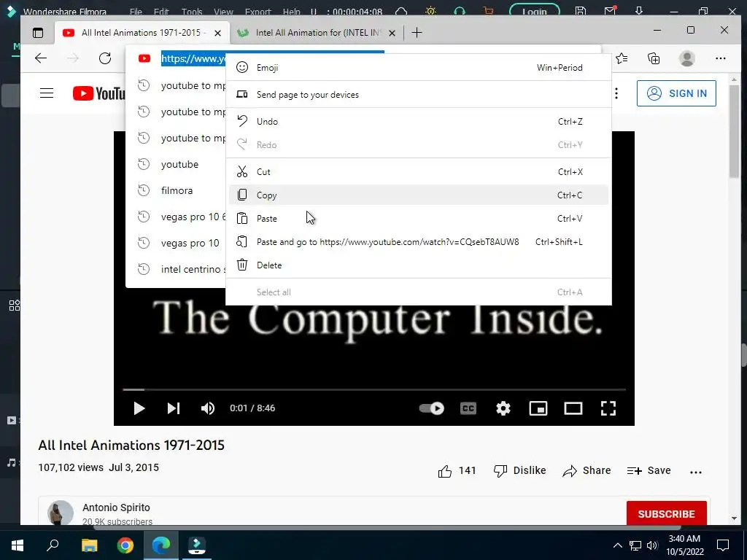The height and width of the screenshot is (560, 747).
Task: Open Windows taskbar search
Action: pyautogui.click(x=53, y=545)
